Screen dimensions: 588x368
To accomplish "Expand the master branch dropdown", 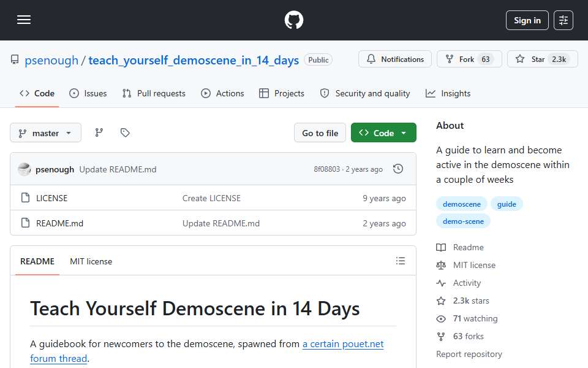I will tap(45, 133).
